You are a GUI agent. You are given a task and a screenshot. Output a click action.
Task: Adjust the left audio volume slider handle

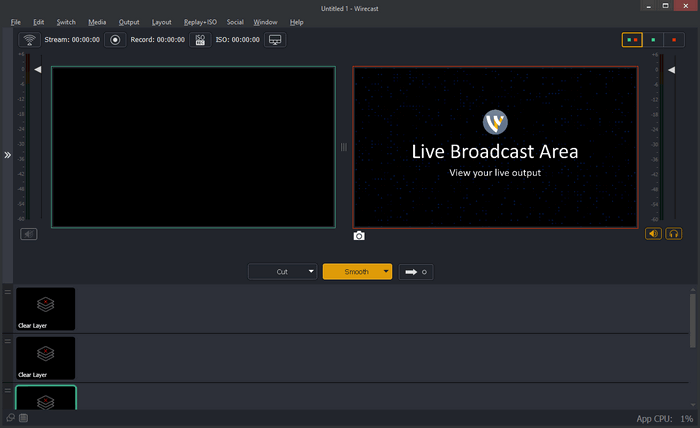coord(38,70)
